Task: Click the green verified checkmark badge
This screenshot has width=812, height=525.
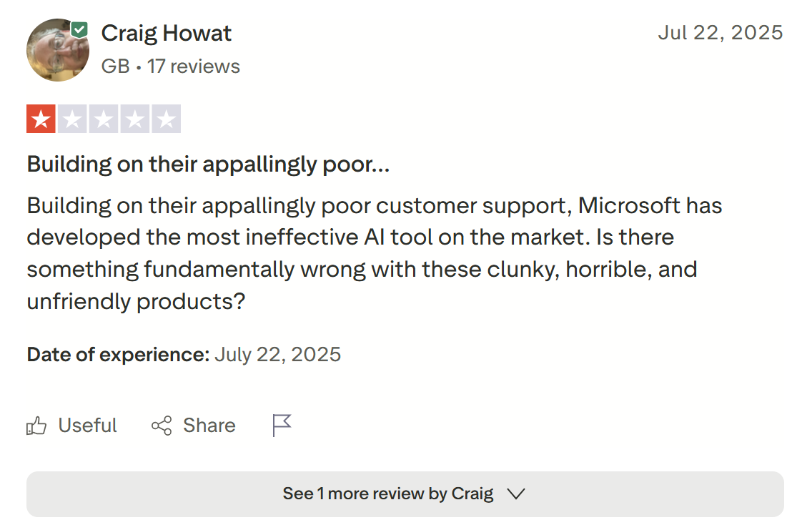Action: pyautogui.click(x=79, y=30)
